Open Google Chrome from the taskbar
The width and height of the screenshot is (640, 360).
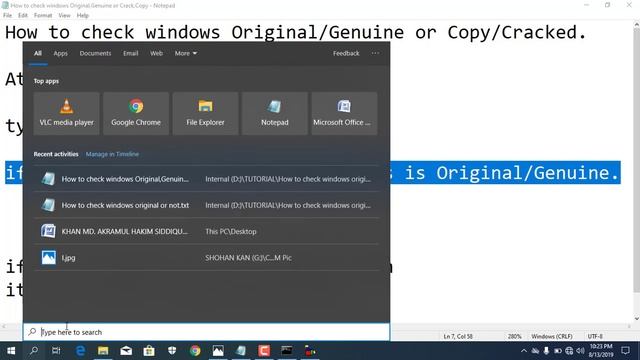(x=195, y=351)
